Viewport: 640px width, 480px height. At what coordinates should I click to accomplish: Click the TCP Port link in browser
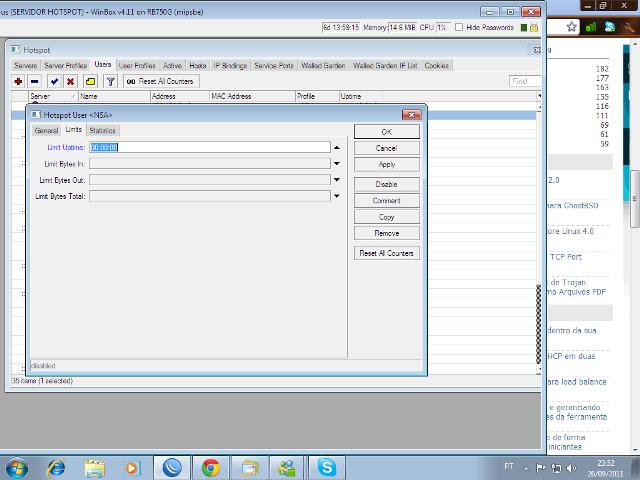coord(565,257)
